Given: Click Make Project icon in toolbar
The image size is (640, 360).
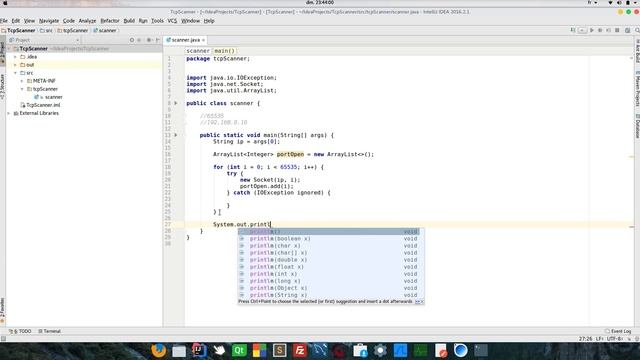Looking at the screenshot, I should click(573, 31).
